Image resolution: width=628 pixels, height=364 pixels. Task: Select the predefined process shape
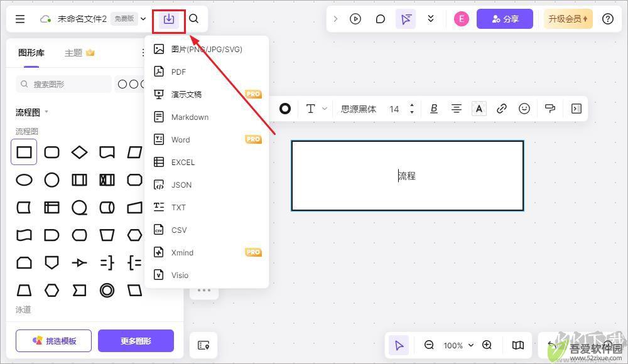pyautogui.click(x=79, y=179)
